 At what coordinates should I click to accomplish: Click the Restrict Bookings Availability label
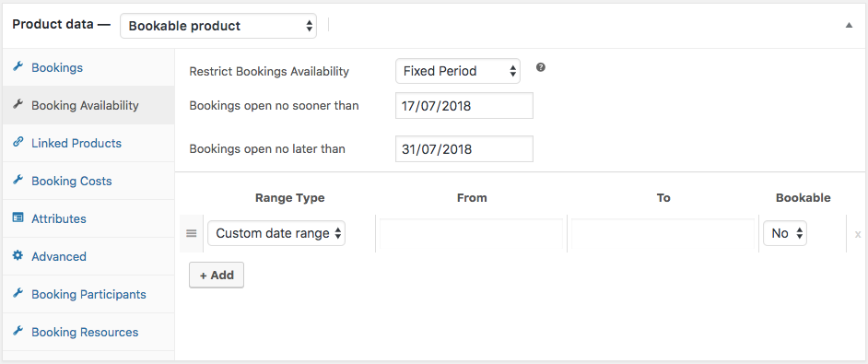[x=269, y=72]
